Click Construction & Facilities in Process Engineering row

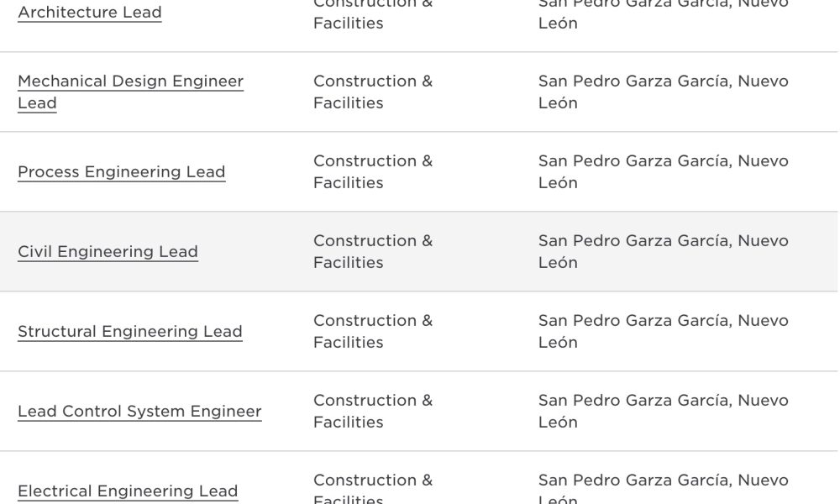373,172
